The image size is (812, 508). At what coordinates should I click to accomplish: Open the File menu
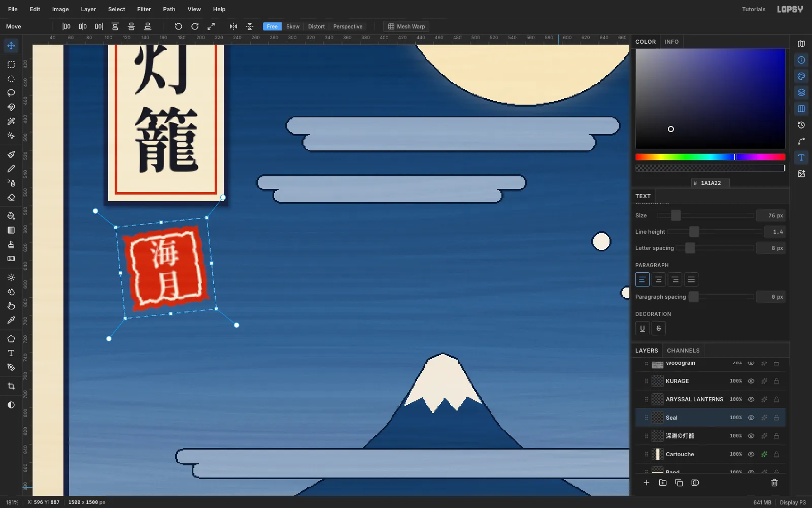coord(13,9)
